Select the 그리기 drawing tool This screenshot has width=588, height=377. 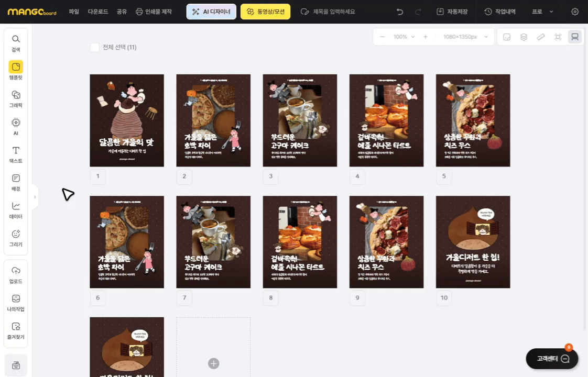(x=16, y=237)
